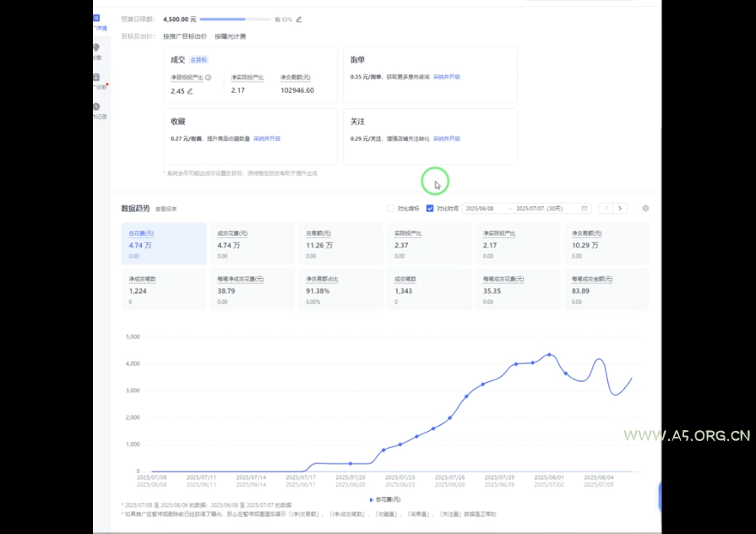Screen dimensions: 756x534
Task: Click the left arrow to shift date range
Action: click(606, 207)
